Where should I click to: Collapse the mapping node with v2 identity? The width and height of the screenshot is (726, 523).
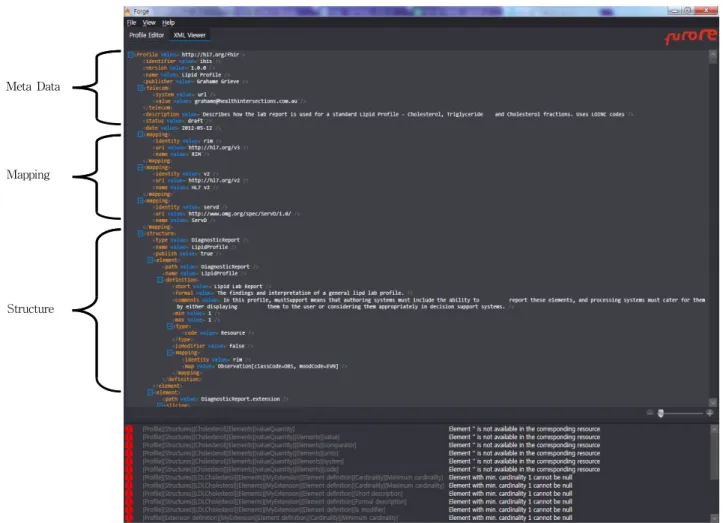click(140, 167)
